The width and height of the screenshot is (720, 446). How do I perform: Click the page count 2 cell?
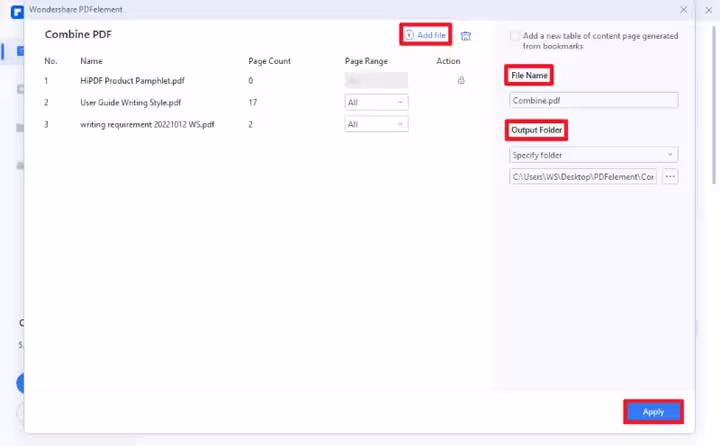pyautogui.click(x=250, y=124)
